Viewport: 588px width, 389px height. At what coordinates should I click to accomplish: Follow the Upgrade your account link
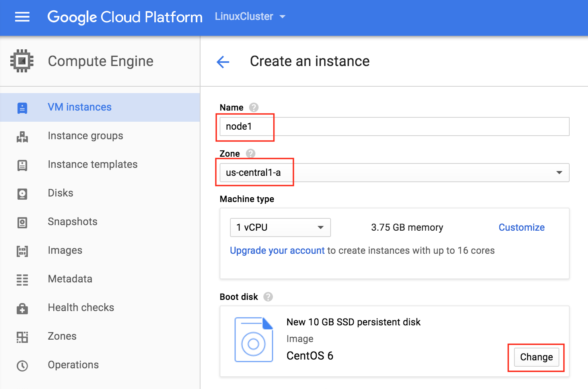coord(277,251)
